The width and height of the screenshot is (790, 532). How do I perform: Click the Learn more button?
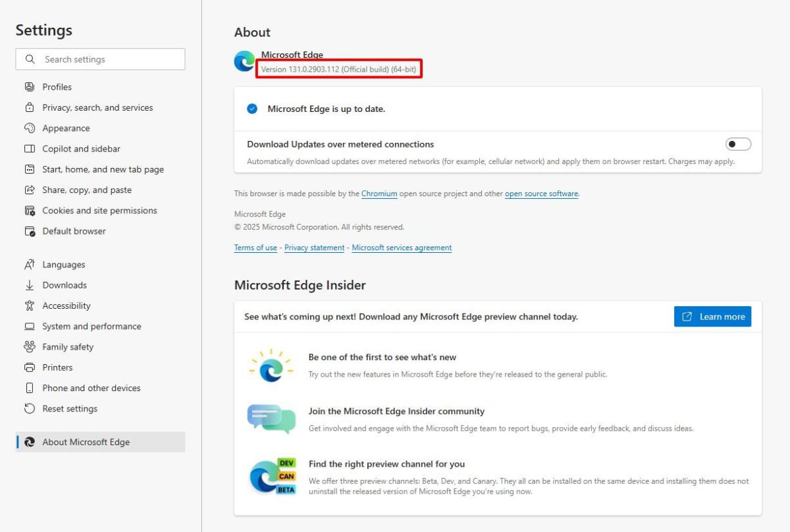click(x=712, y=317)
